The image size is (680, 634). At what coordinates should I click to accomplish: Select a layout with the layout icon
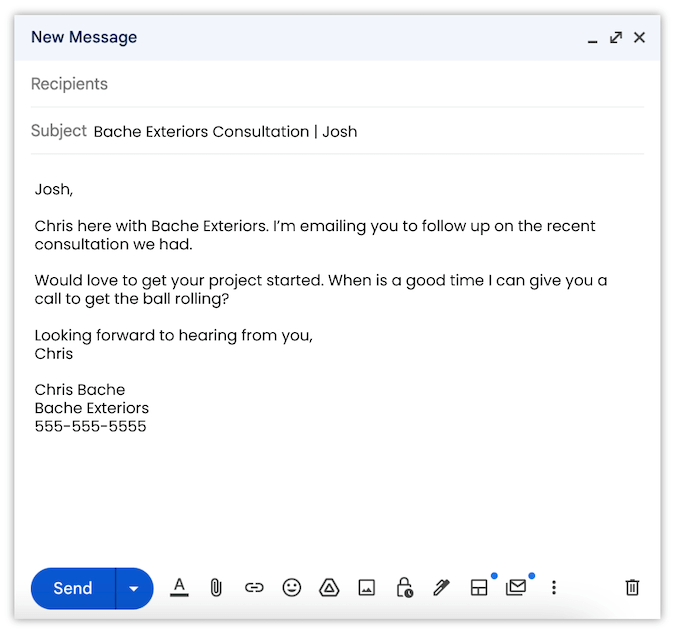(x=479, y=588)
